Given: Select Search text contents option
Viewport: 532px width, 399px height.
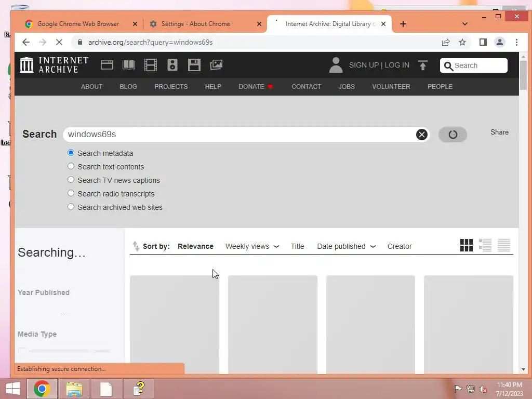Looking at the screenshot, I should click(71, 166).
